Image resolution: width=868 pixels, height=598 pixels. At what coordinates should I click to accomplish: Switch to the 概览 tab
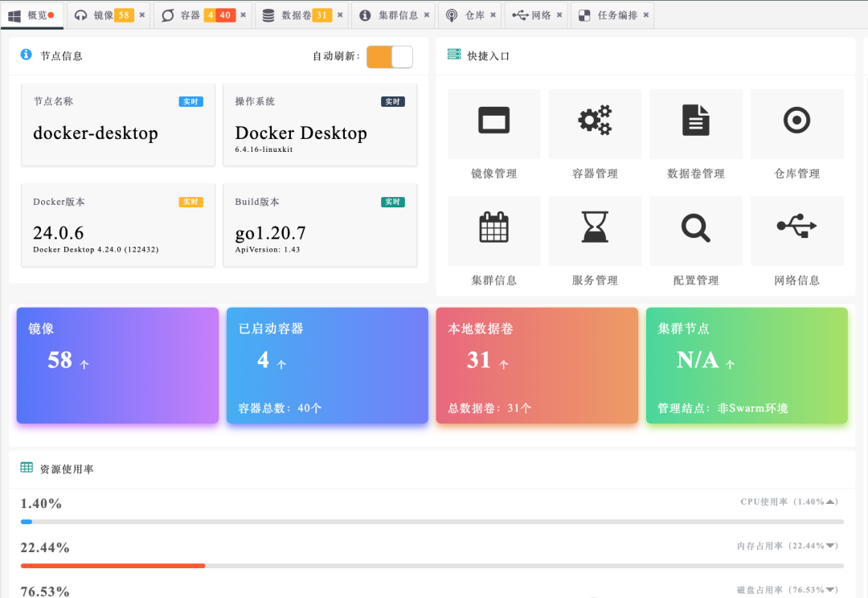[31, 15]
